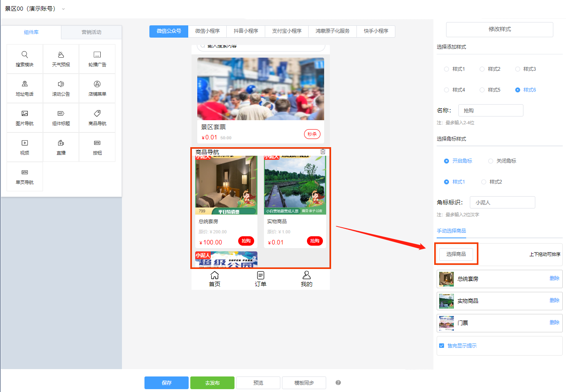Screen dimensions: 566x392
Task: Select the 单页导航 component icon
Action: tap(25, 176)
